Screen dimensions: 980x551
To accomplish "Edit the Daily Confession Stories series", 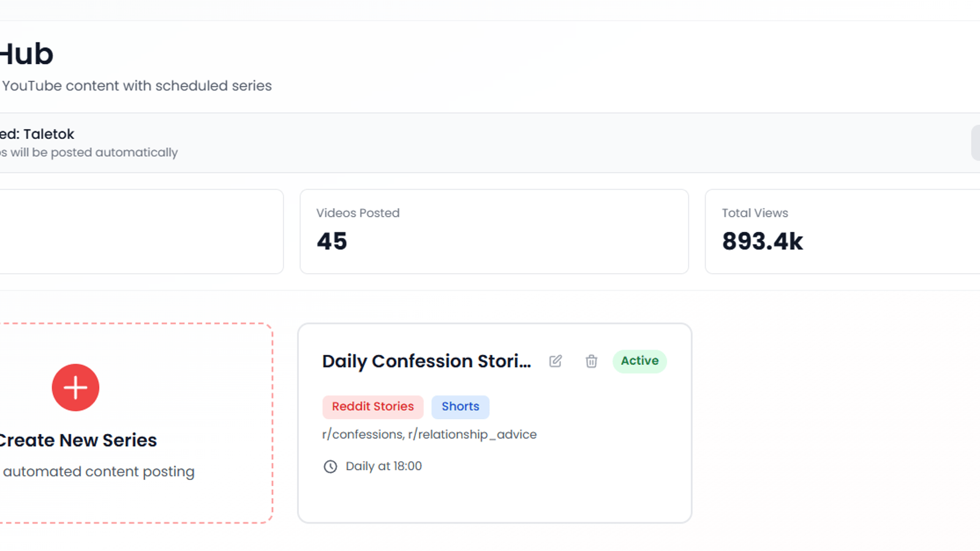I will point(556,361).
